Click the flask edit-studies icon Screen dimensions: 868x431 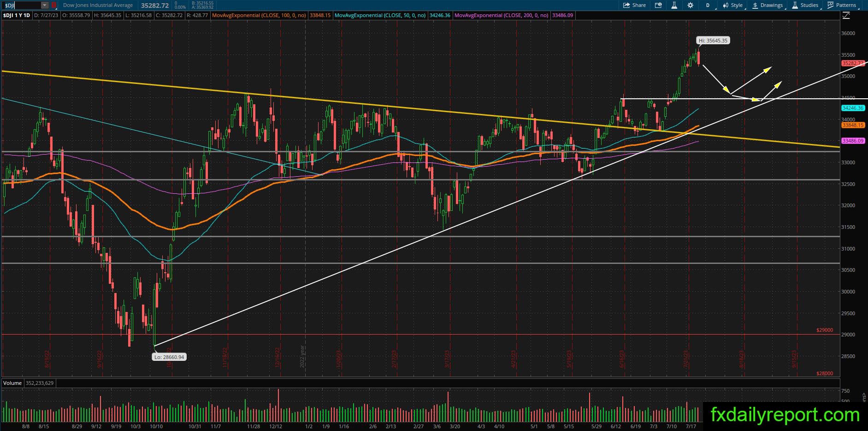674,5
